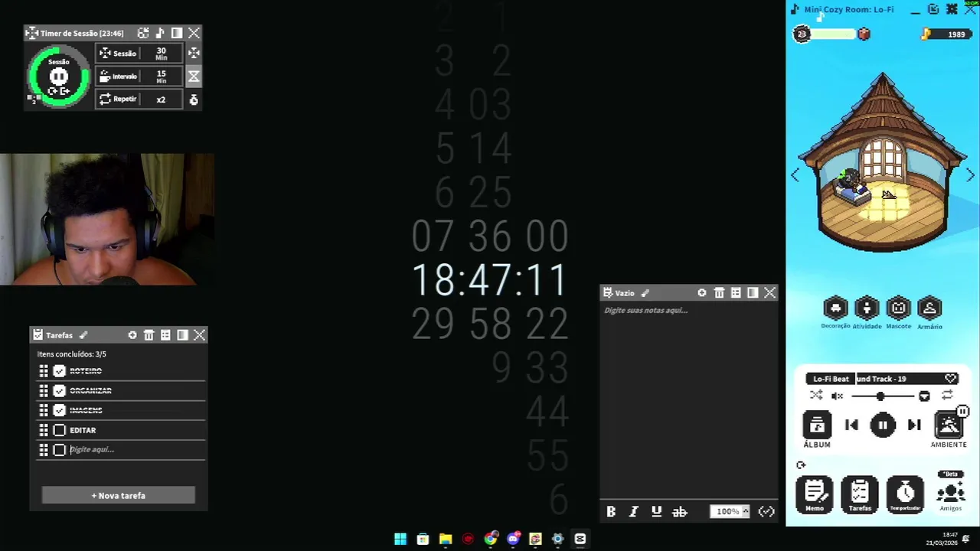The image size is (980, 551).
Task: Adjust the music volume slider
Action: (x=882, y=396)
